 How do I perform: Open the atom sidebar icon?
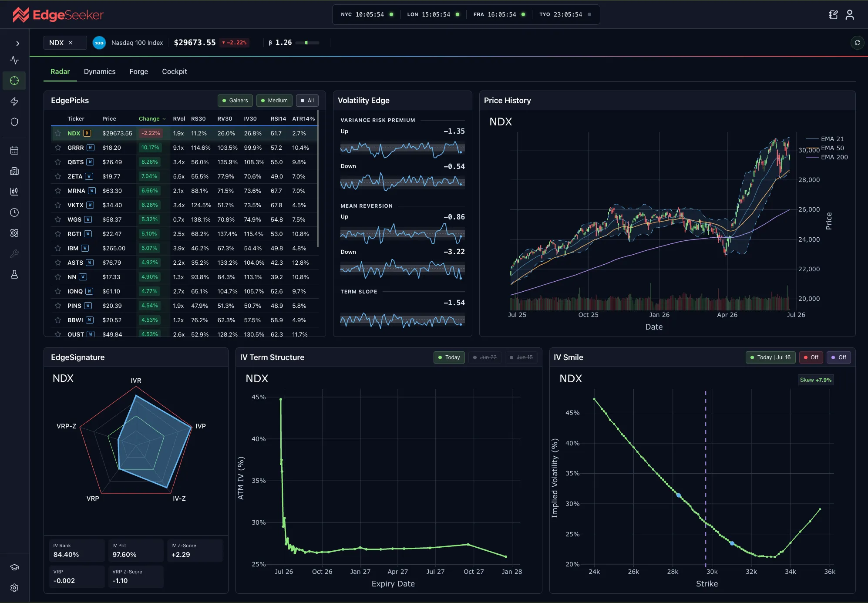pos(14,233)
